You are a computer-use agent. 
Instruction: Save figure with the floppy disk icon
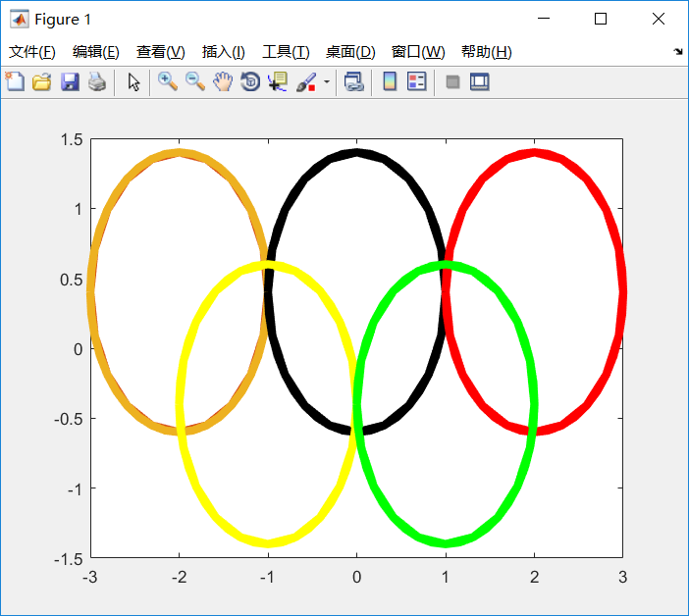(70, 81)
